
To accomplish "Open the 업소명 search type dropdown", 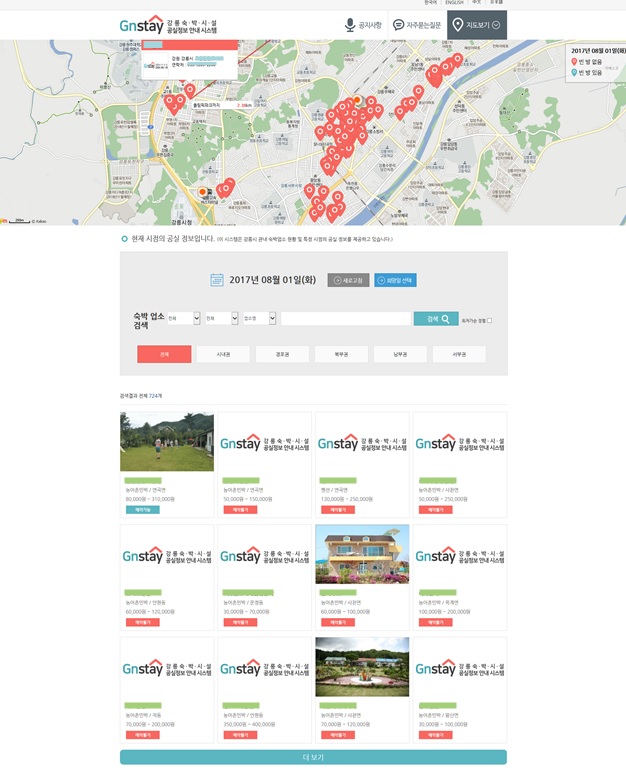I will coord(258,319).
